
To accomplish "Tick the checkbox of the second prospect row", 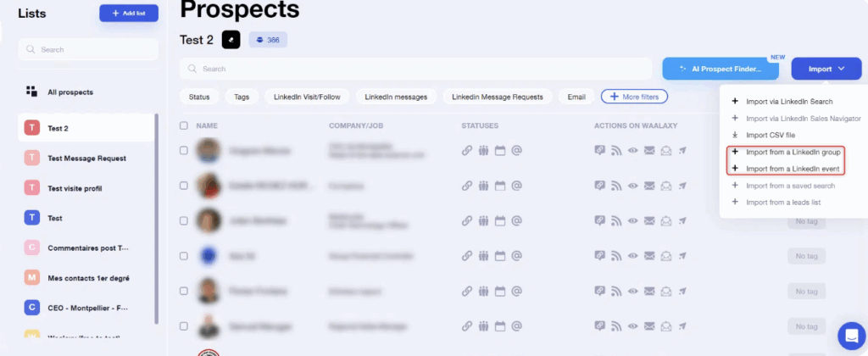I will coord(184,186).
